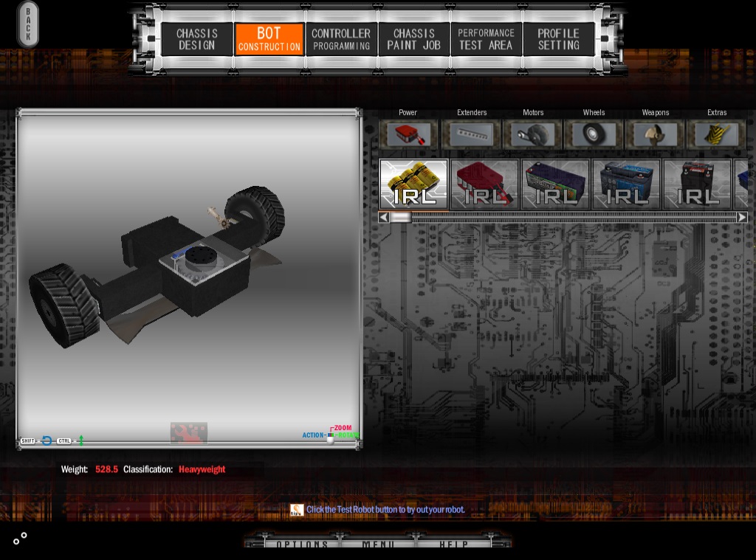756x560 pixels.
Task: Select the Wheels category icon
Action: coord(594,134)
